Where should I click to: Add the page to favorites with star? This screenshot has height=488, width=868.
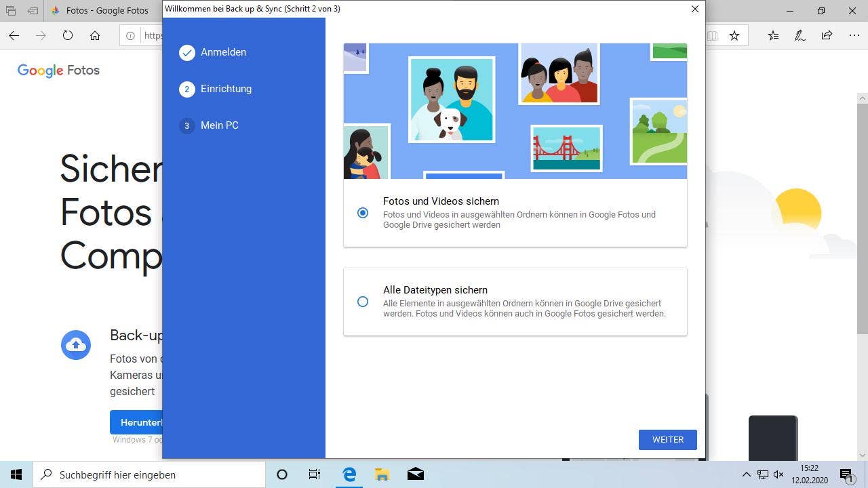pyautogui.click(x=734, y=36)
